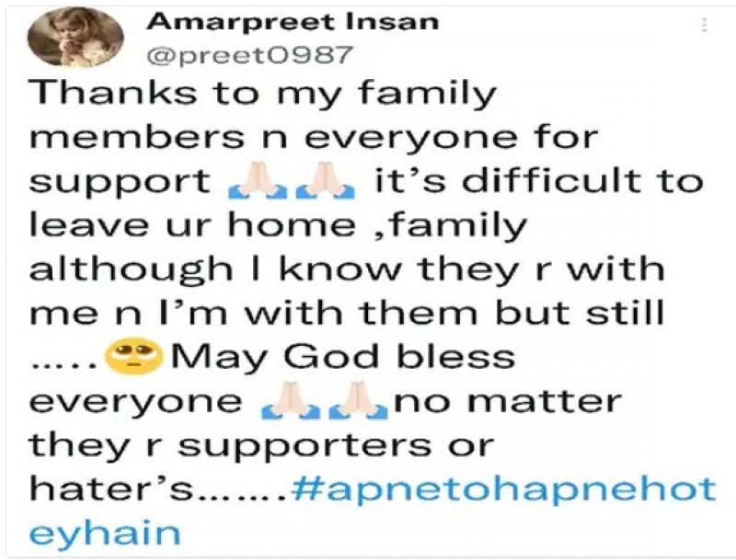Click the words 'it's difficult to'
Screen dimensions: 736x560
tap(539, 180)
